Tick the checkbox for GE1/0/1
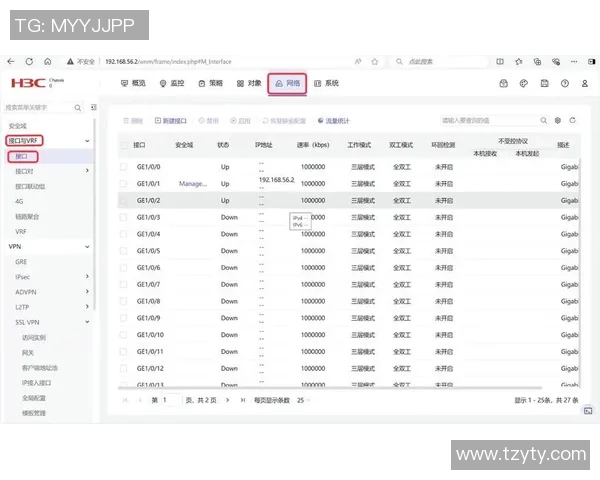 pyautogui.click(x=123, y=184)
